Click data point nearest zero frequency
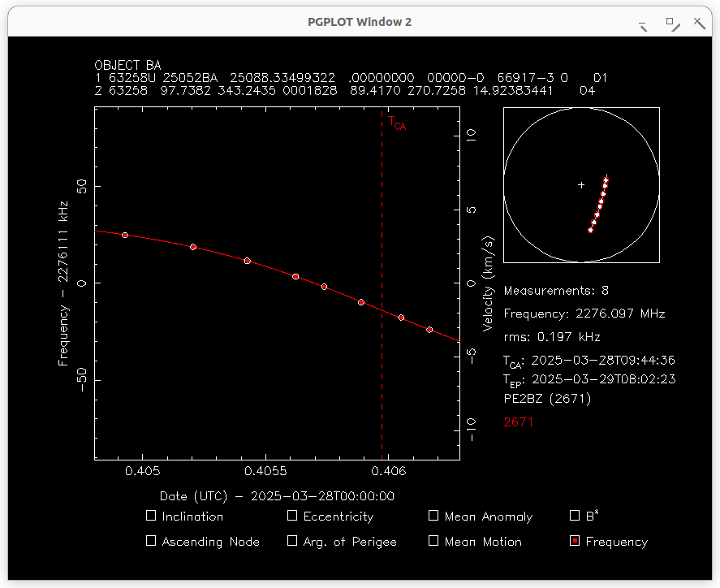 pos(324,287)
